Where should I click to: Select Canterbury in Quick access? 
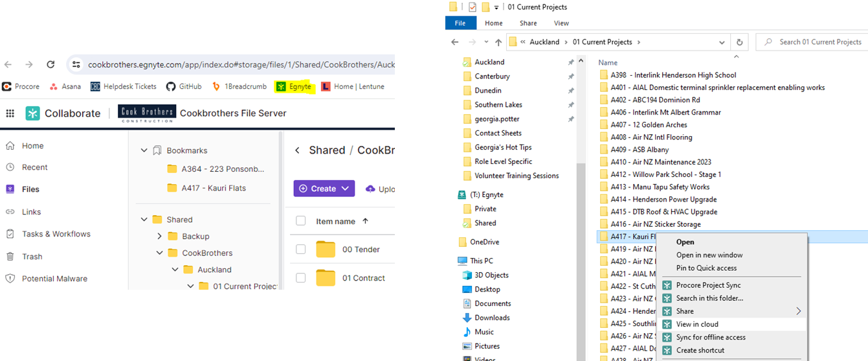pyautogui.click(x=492, y=76)
